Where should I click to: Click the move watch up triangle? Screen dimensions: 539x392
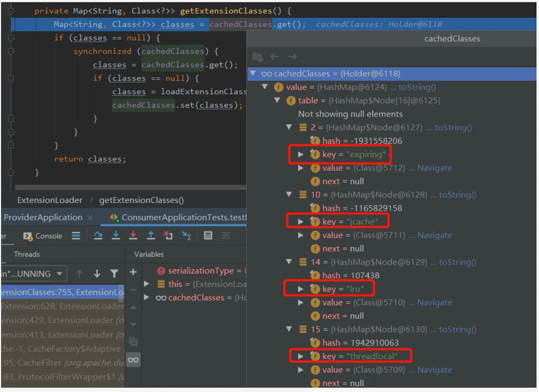click(133, 307)
